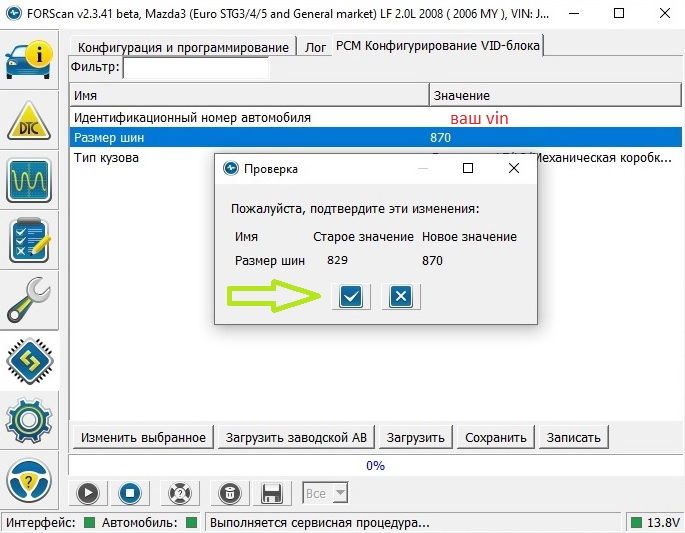
Task: Click Загрузить заводской AB button
Action: [x=296, y=437]
